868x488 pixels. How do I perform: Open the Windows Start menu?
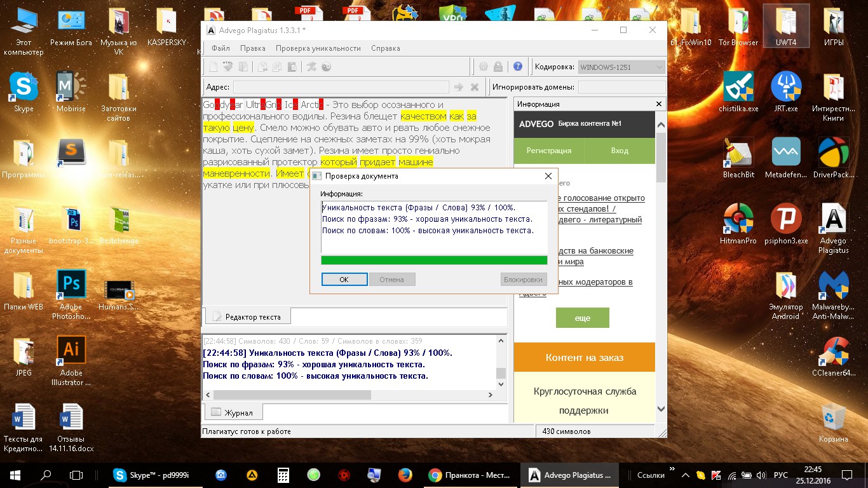pos(15,475)
